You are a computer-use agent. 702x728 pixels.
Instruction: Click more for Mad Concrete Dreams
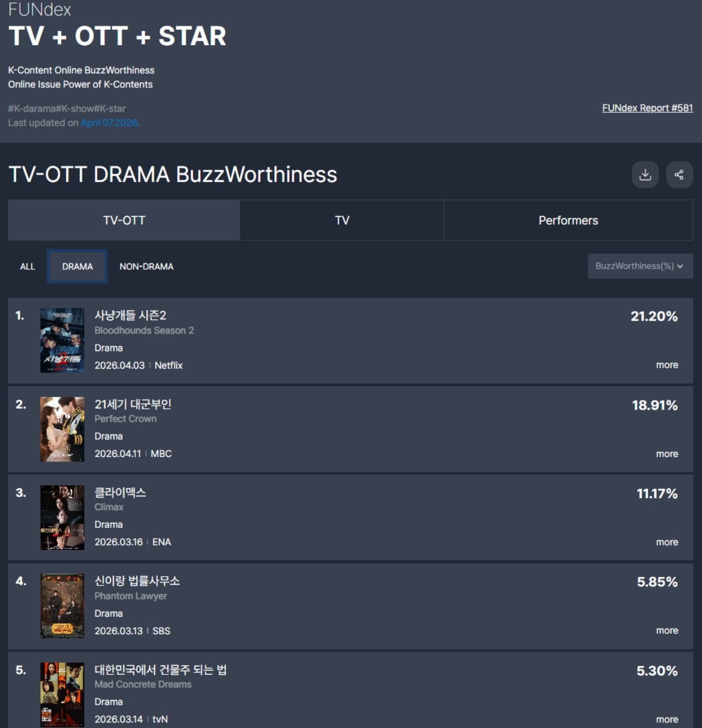pos(666,719)
